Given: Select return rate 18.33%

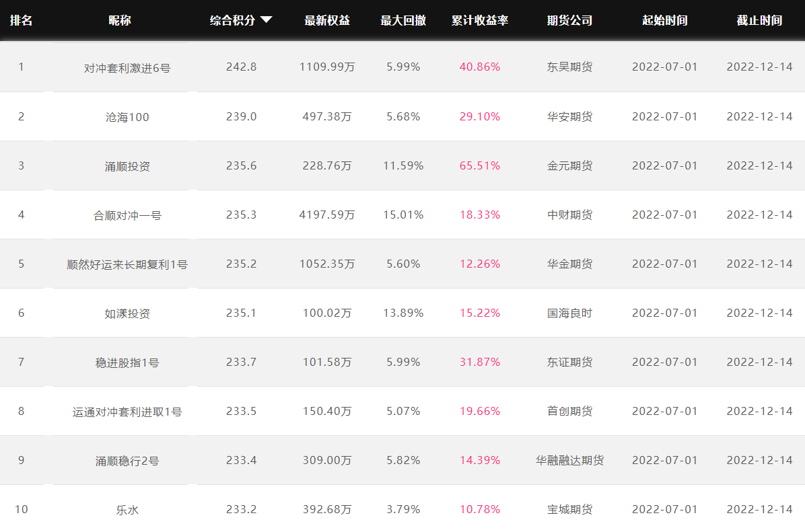Looking at the screenshot, I should [479, 215].
